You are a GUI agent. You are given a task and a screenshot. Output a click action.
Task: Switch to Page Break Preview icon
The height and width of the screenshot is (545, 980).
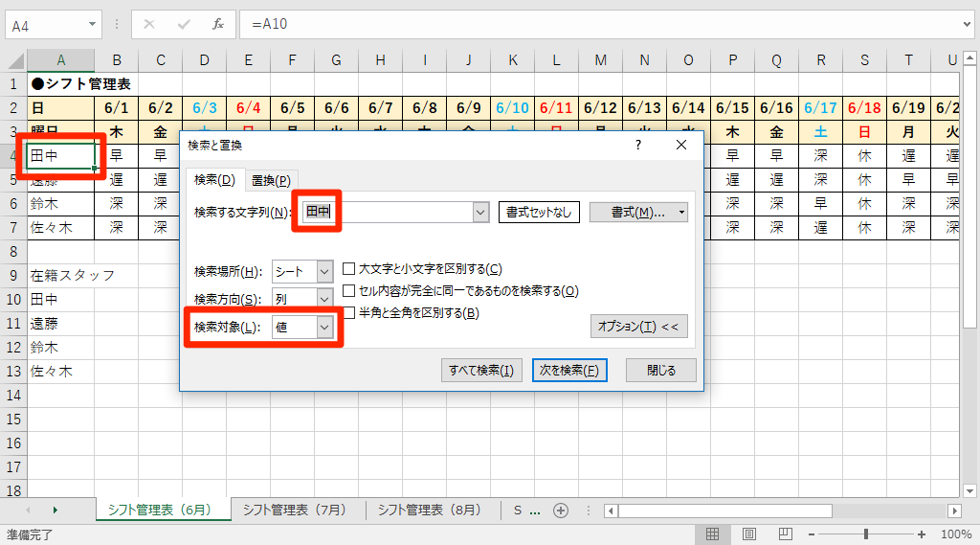point(785,534)
